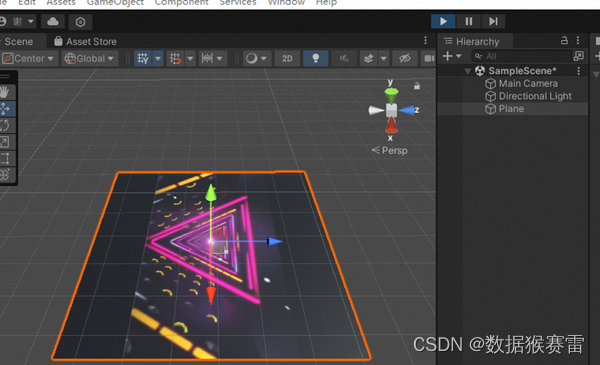Toggle the scene gizmo rotation lock
Image resolution: width=600 pixels, height=365 pixels.
click(417, 86)
